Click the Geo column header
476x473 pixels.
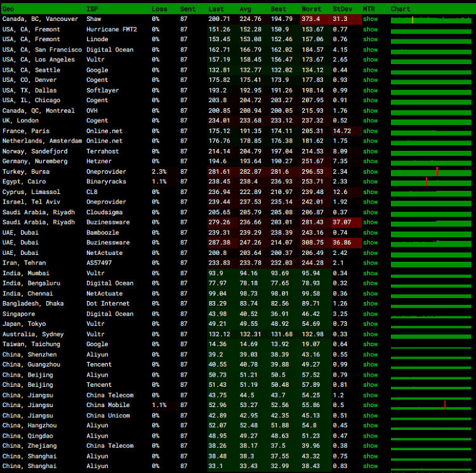click(x=8, y=9)
